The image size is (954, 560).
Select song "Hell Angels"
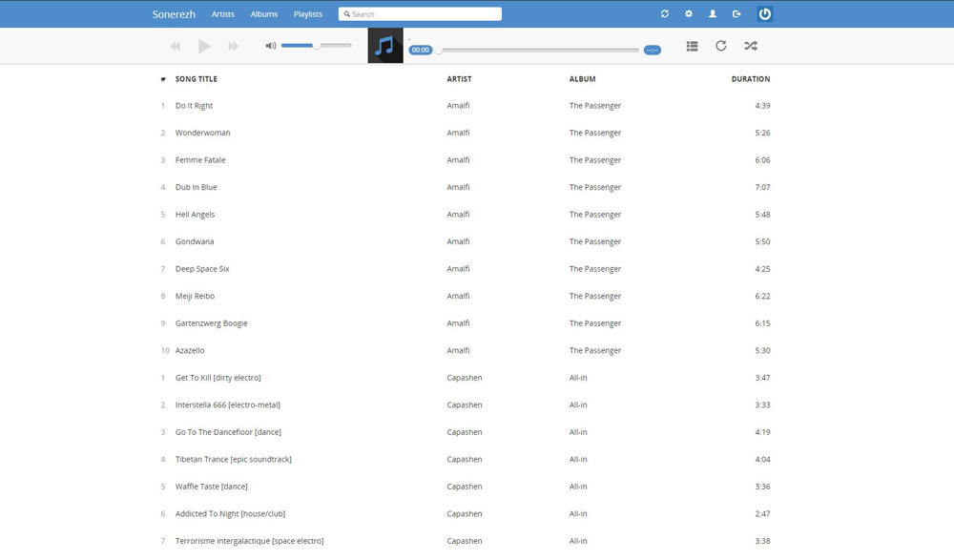(x=195, y=215)
